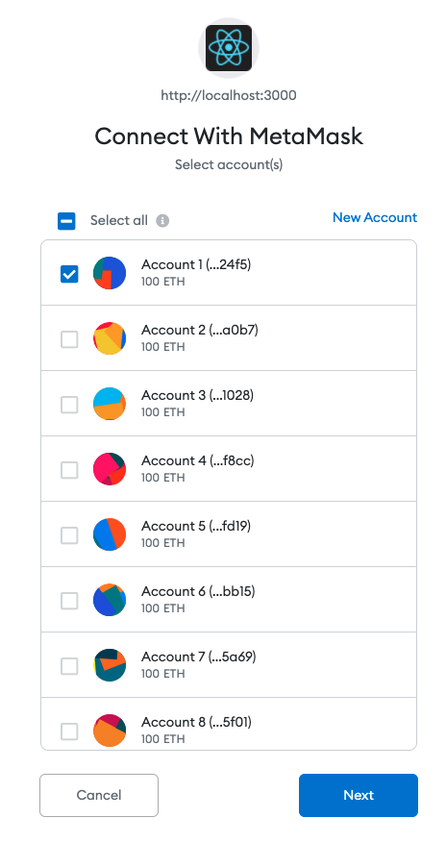The height and width of the screenshot is (868, 446).
Task: Click the Select all label text
Action: pyautogui.click(x=119, y=220)
